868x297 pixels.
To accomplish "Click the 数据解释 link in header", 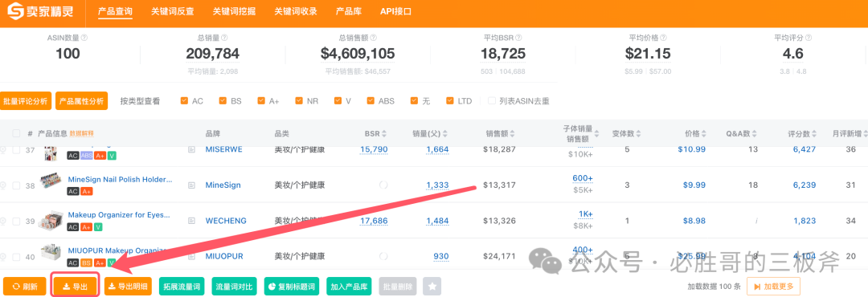I will pyautogui.click(x=82, y=133).
